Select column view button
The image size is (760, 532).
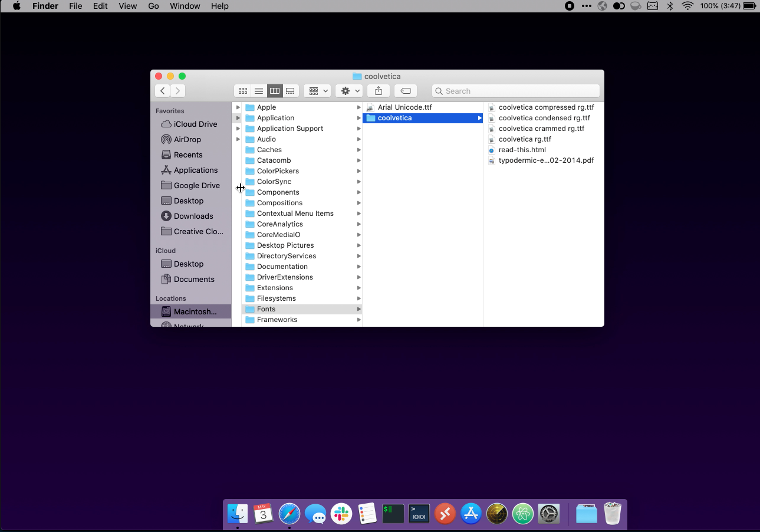[x=274, y=91]
